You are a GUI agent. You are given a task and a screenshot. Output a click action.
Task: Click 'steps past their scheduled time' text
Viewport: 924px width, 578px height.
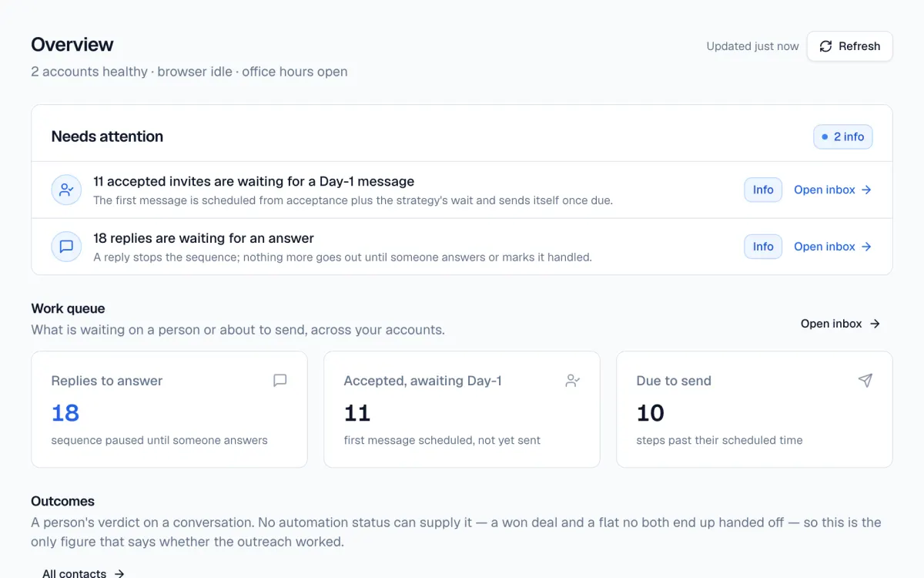pyautogui.click(x=719, y=441)
